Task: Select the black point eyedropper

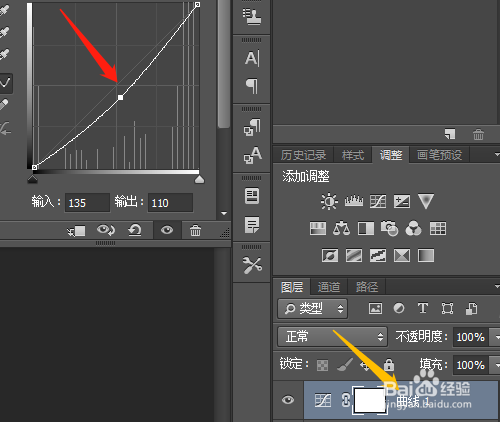Action: [4, 11]
